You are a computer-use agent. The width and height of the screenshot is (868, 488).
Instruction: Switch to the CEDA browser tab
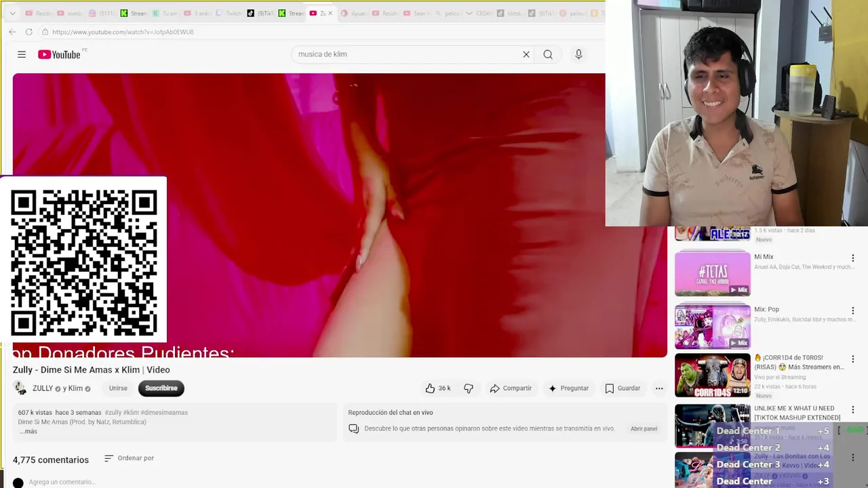pyautogui.click(x=478, y=14)
